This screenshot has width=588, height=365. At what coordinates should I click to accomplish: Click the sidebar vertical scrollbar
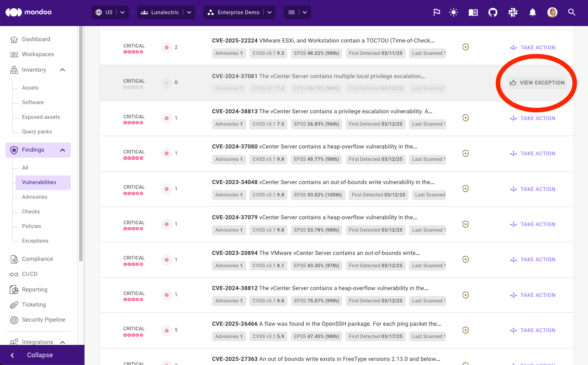(81, 144)
